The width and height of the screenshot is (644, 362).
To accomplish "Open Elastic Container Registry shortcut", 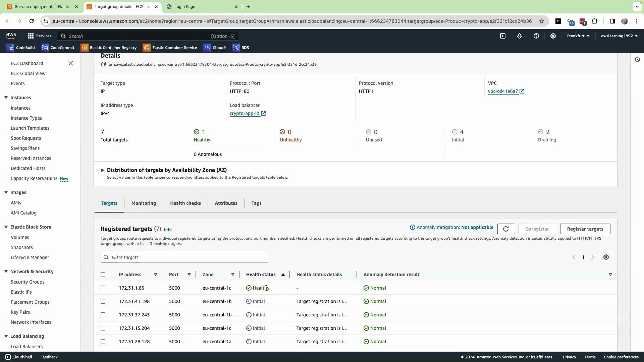I will click(109, 48).
